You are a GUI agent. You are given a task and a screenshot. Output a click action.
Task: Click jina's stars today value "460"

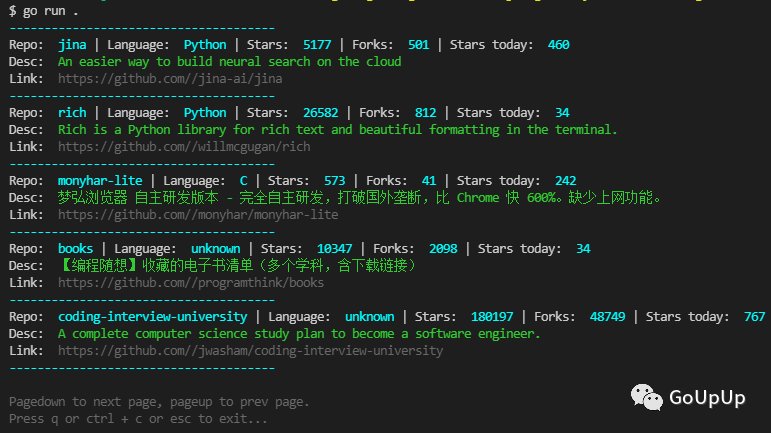[559, 45]
